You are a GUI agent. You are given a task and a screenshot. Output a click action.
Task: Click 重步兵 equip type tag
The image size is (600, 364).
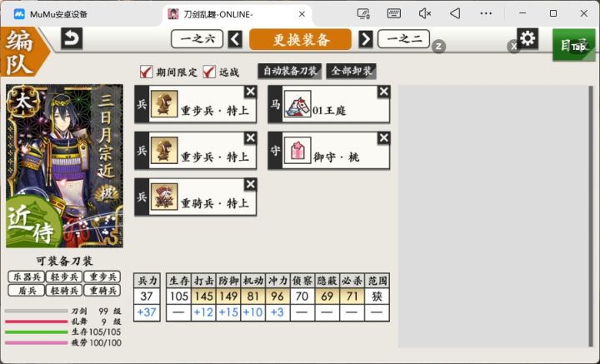(x=102, y=277)
